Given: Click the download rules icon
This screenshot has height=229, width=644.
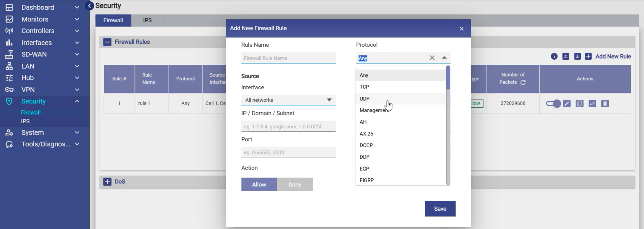Looking at the screenshot, I should pos(577,57).
